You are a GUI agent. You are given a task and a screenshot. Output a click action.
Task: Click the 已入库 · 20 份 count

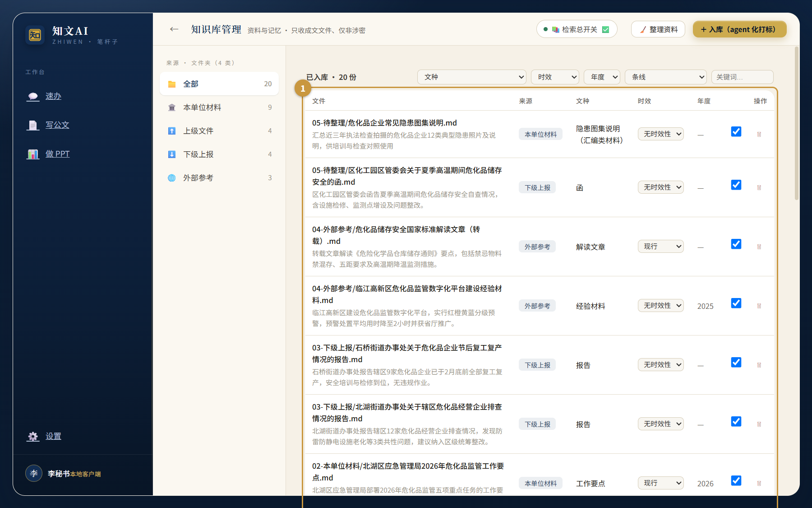331,77
